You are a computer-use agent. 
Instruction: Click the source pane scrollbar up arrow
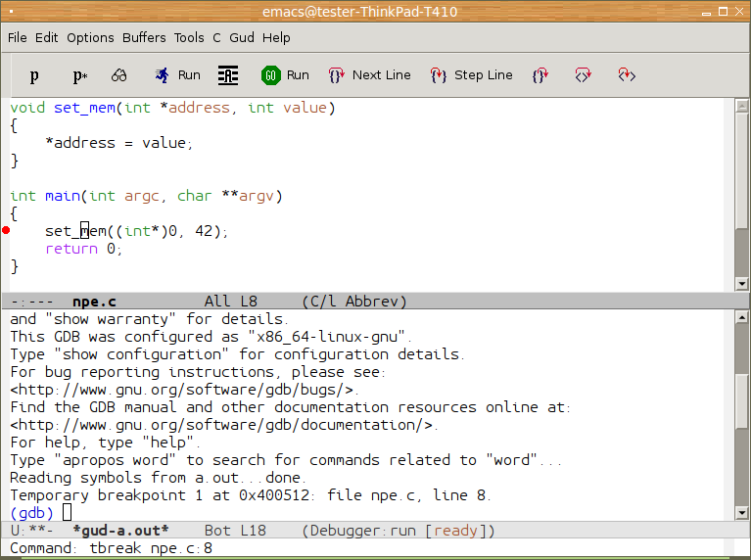(x=742, y=106)
